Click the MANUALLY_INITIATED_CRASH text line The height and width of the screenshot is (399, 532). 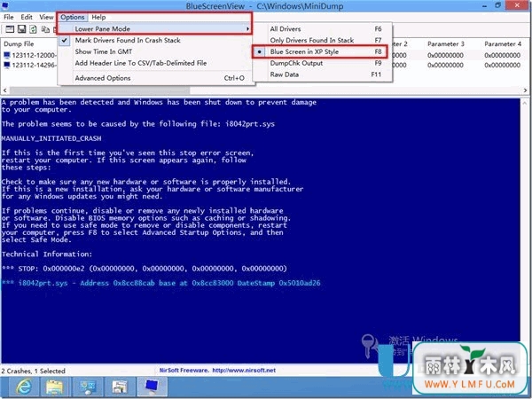(x=51, y=138)
